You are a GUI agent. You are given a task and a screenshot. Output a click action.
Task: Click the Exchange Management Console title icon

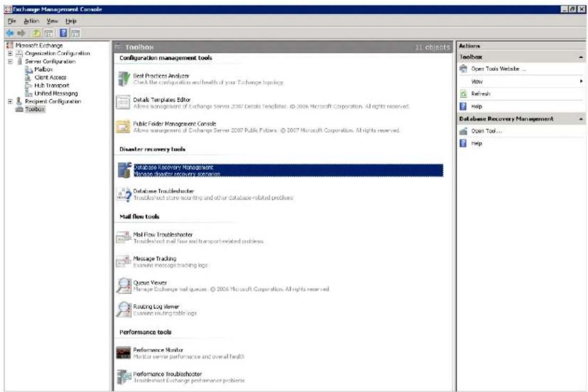(x=9, y=10)
